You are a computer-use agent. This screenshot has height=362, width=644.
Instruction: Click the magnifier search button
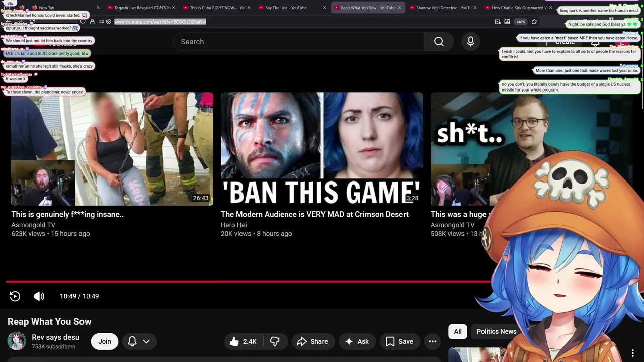[439, 42]
